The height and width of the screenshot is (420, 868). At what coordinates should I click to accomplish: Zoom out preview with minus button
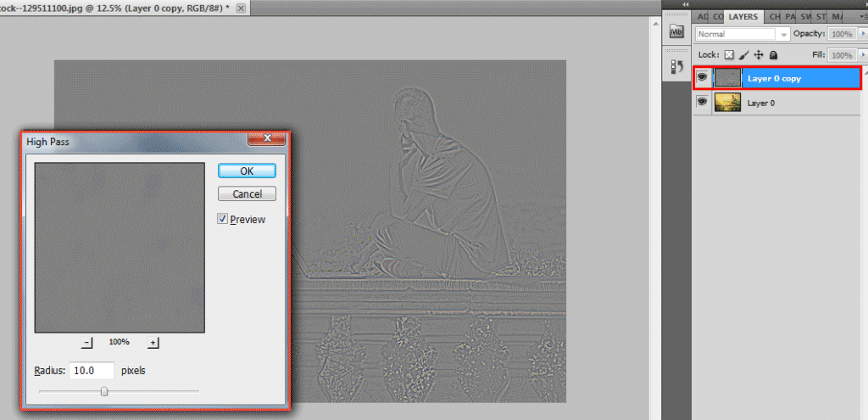(x=86, y=343)
